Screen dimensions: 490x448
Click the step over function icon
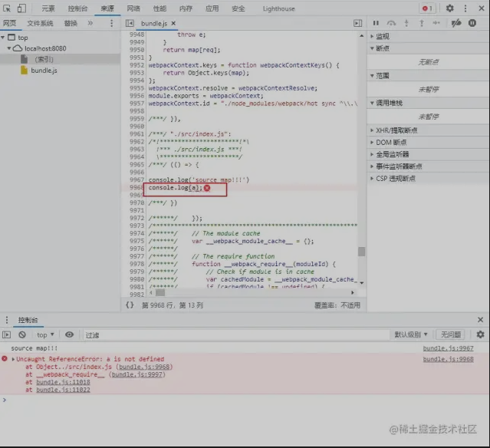pos(391,23)
